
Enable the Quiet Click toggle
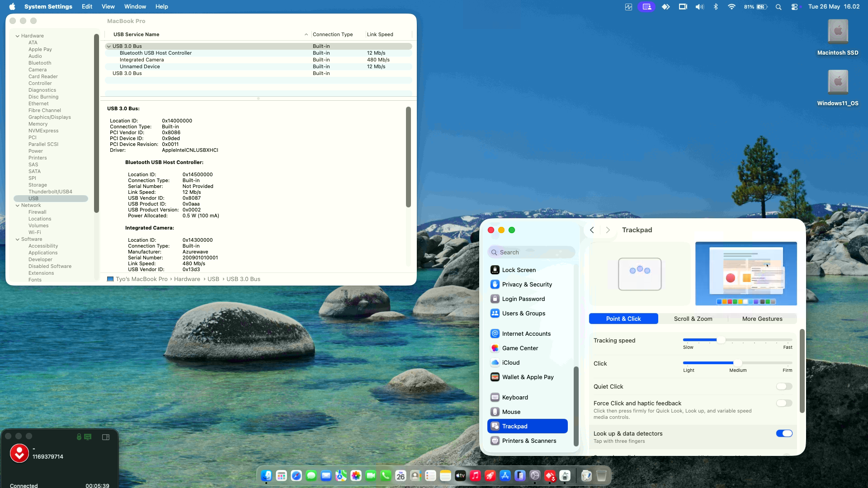(784, 386)
